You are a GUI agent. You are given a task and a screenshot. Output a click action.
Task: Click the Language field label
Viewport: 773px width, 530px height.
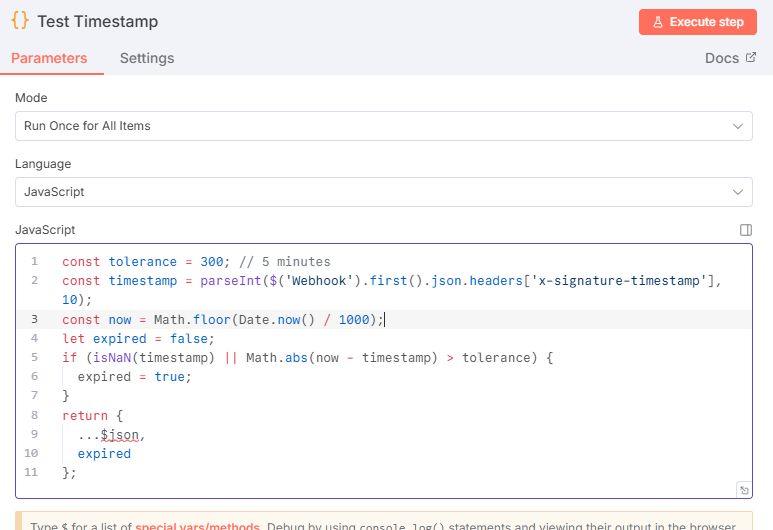(43, 164)
